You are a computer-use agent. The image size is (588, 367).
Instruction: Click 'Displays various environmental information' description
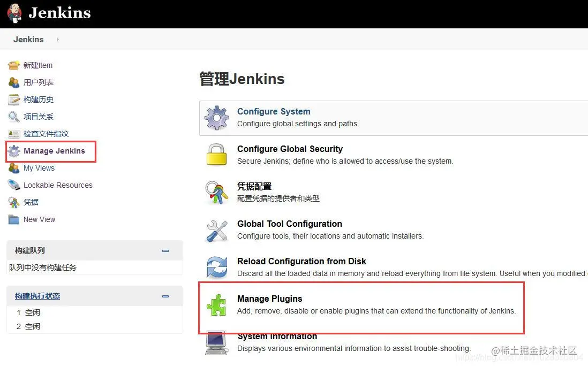point(353,349)
